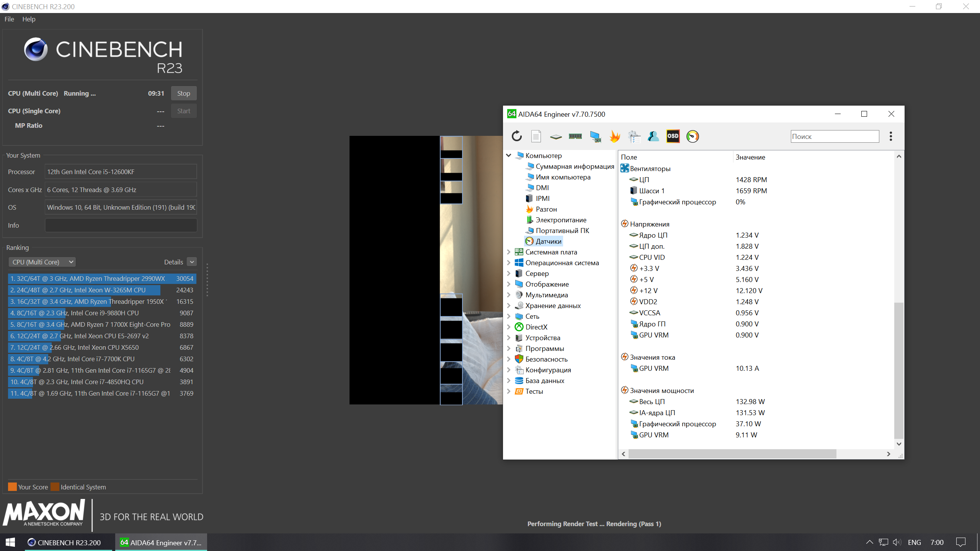The height and width of the screenshot is (551, 980).
Task: Click the gauge SensorPanel icon
Action: point(693,136)
